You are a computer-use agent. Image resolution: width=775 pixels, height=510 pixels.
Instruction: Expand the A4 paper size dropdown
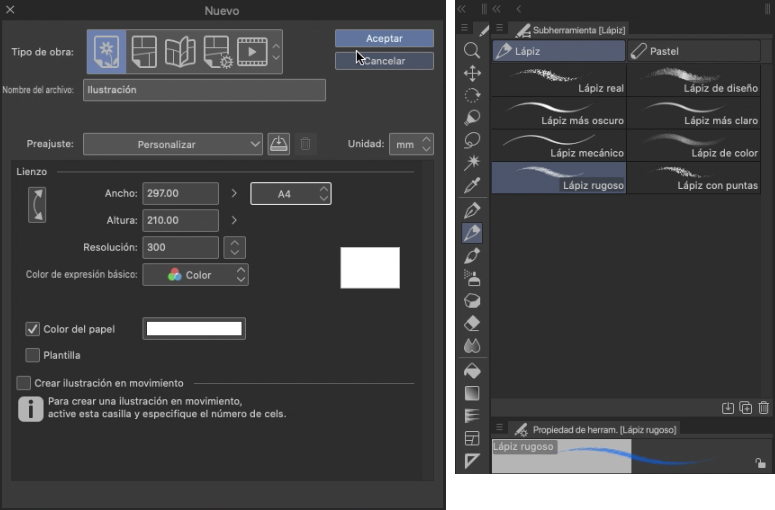(x=290, y=193)
